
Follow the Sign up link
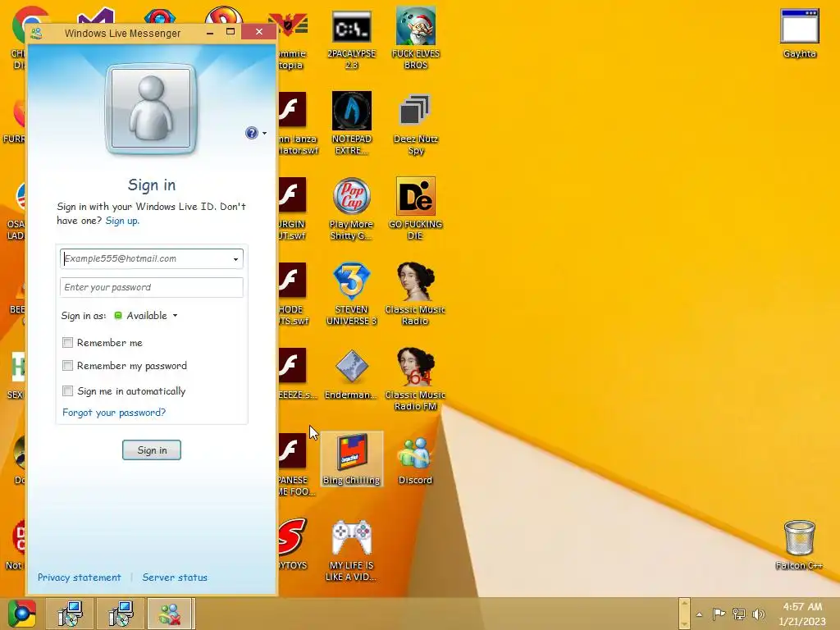point(122,221)
